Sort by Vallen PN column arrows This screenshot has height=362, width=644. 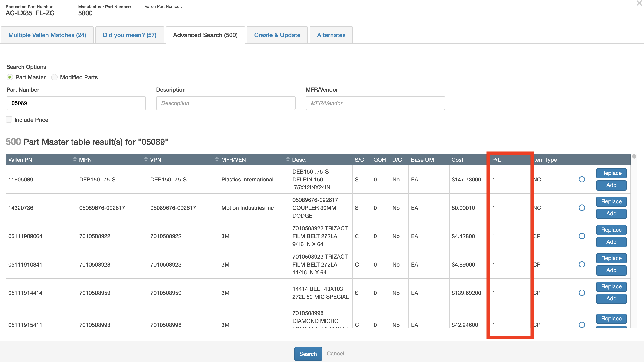pyautogui.click(x=75, y=159)
